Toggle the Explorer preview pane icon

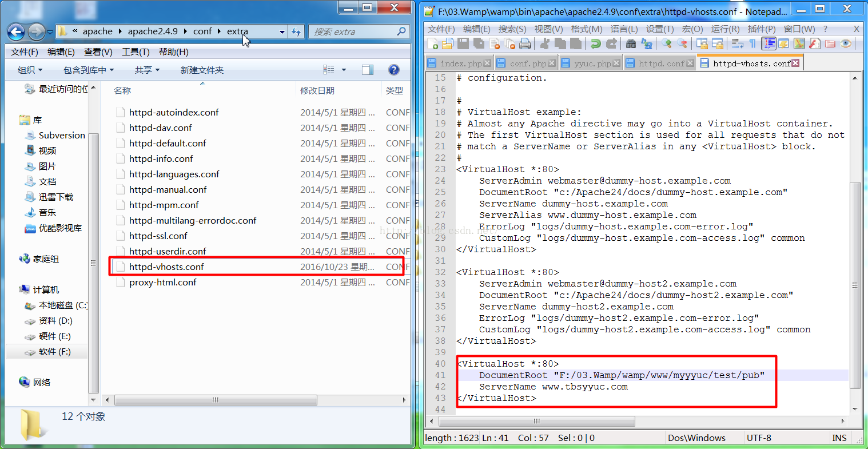(368, 70)
